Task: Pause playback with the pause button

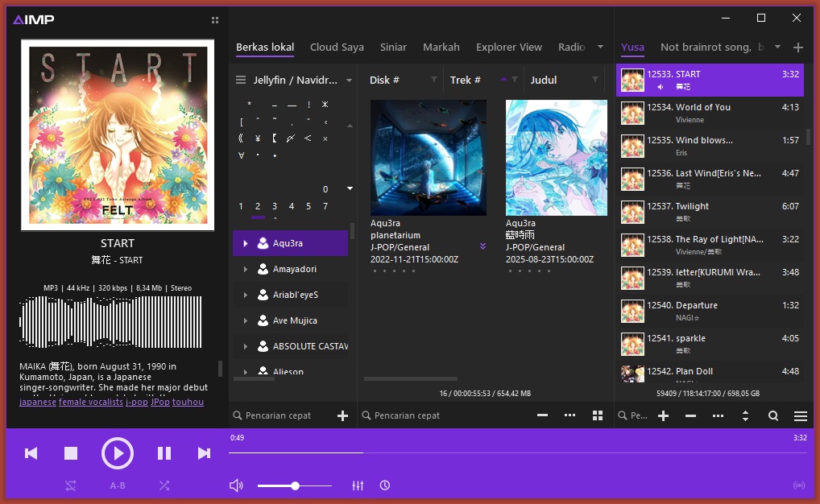Action: 164,453
